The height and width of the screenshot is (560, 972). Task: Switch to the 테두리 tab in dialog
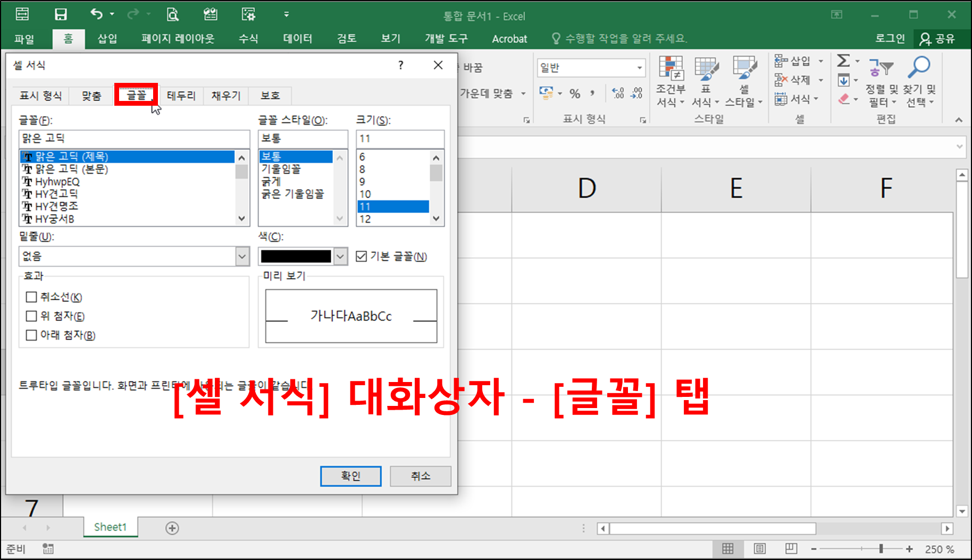tap(181, 96)
